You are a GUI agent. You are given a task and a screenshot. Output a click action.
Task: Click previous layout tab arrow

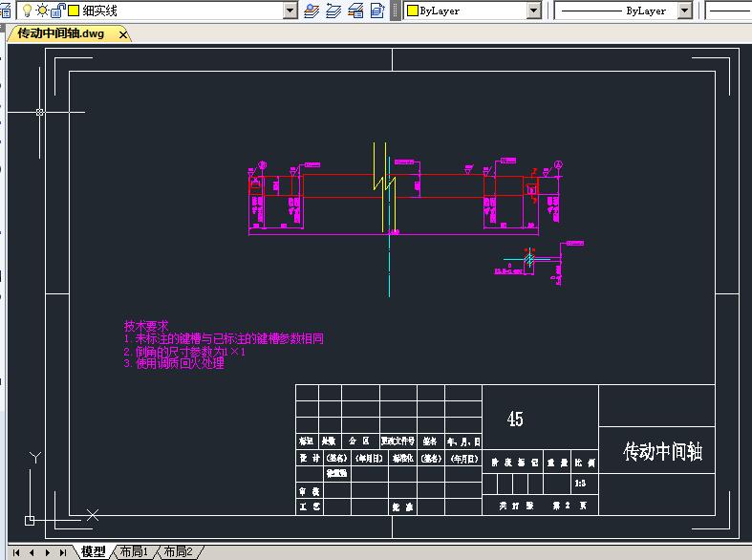point(32,552)
